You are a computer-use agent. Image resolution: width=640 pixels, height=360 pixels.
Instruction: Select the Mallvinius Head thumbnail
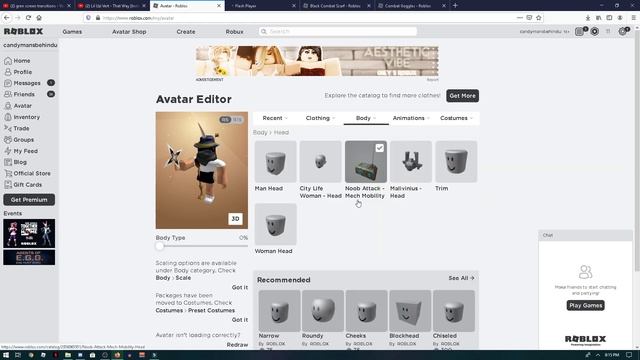pos(411,162)
